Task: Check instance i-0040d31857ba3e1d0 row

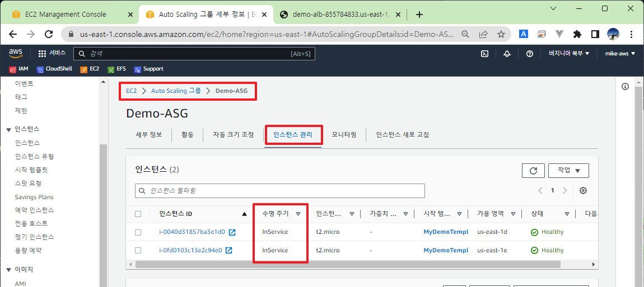Action: (x=138, y=232)
